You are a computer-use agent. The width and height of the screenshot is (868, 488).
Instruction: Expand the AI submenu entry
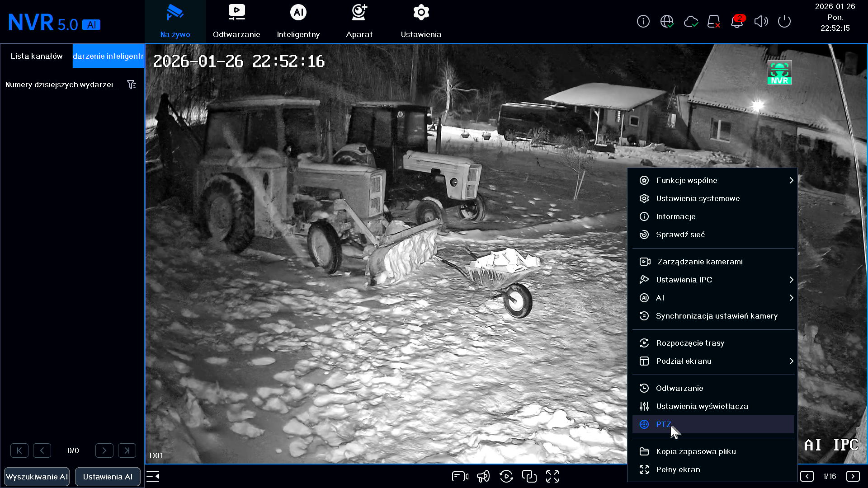(x=713, y=298)
